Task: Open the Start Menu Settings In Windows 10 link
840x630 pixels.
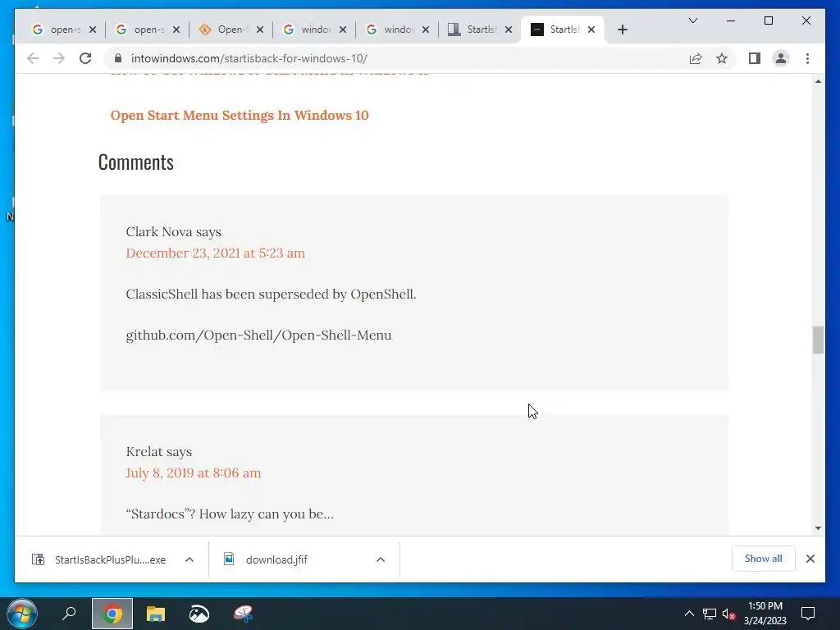Action: (x=240, y=115)
